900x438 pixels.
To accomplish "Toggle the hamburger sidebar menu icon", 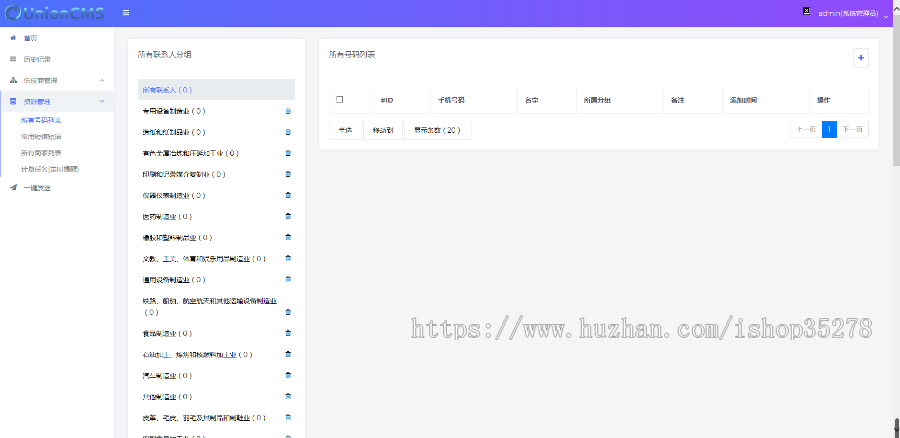I will coord(125,13).
